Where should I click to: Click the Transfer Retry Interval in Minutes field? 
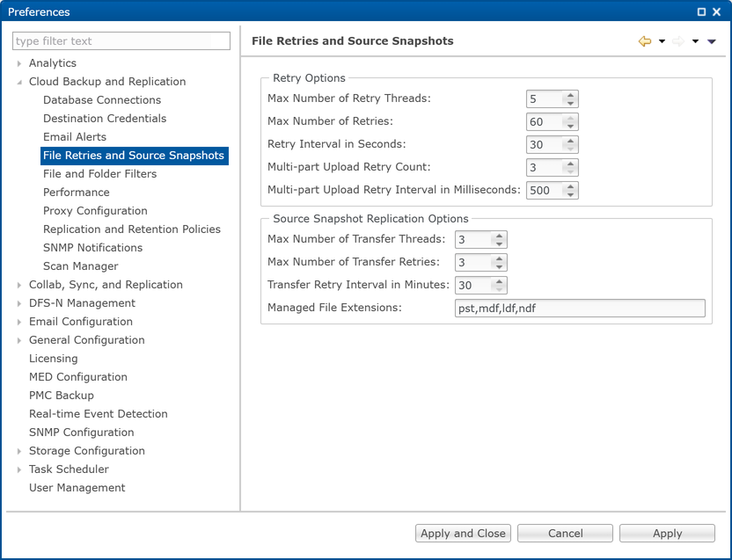pos(473,285)
